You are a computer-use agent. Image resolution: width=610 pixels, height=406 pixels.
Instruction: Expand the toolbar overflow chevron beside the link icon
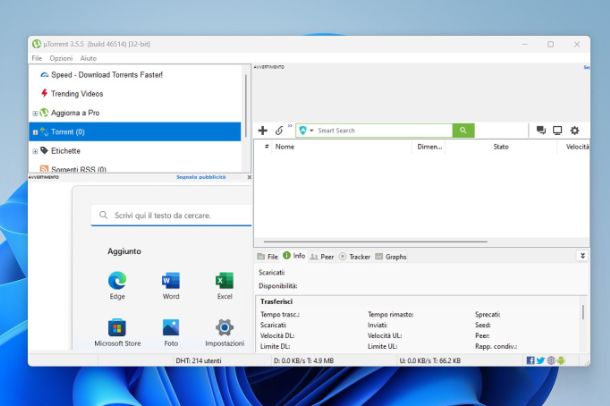coord(290,126)
